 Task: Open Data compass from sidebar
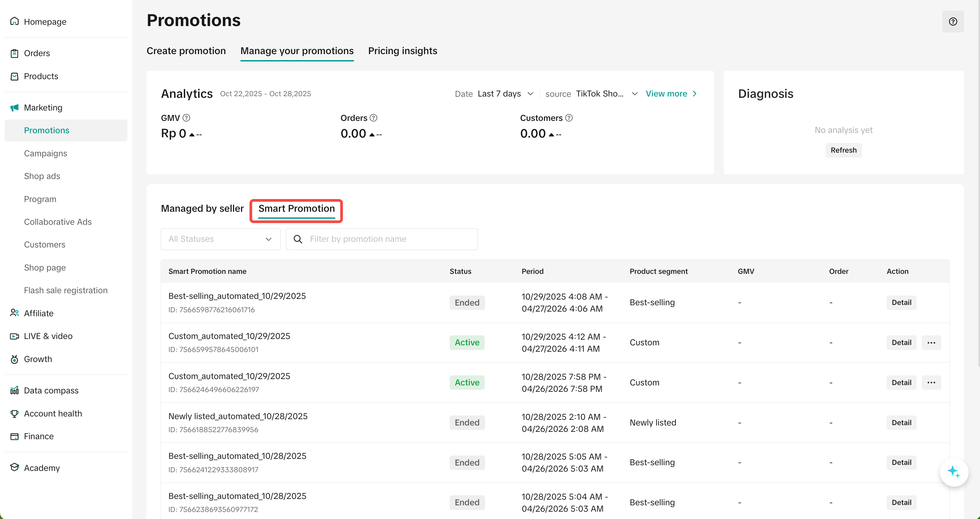(x=51, y=390)
